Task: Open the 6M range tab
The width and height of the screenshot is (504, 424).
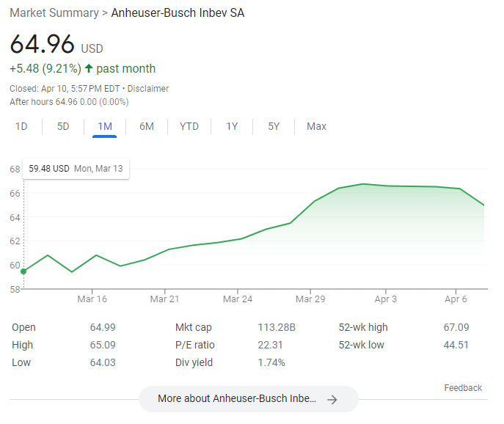Action: tap(147, 126)
